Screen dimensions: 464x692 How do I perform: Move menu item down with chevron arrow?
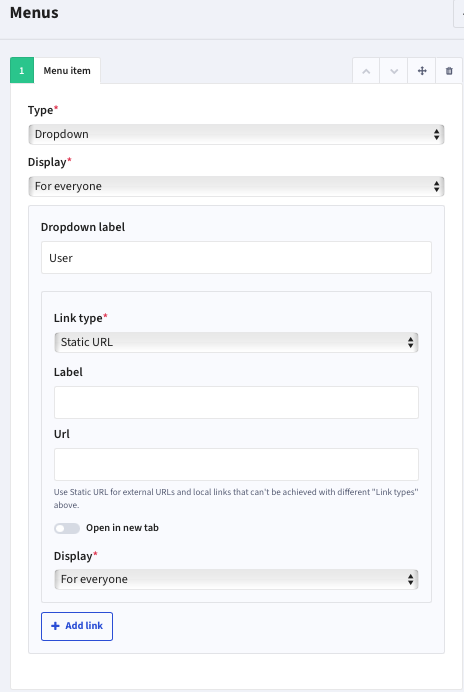pos(394,71)
